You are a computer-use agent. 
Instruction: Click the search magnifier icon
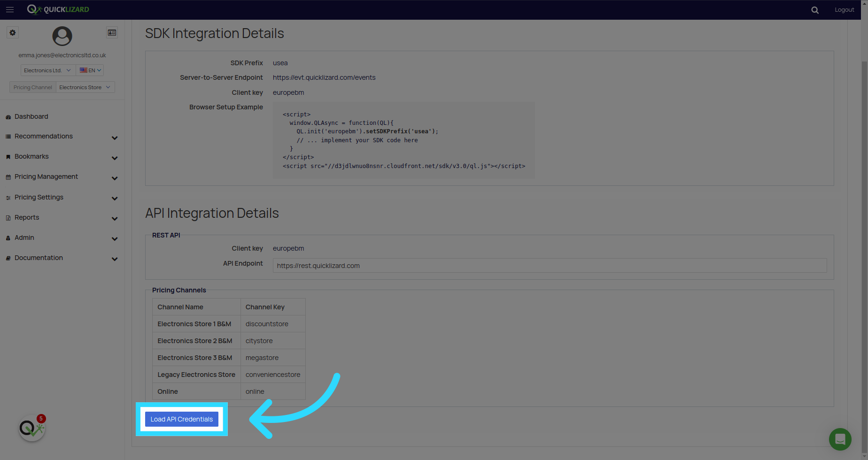click(815, 10)
